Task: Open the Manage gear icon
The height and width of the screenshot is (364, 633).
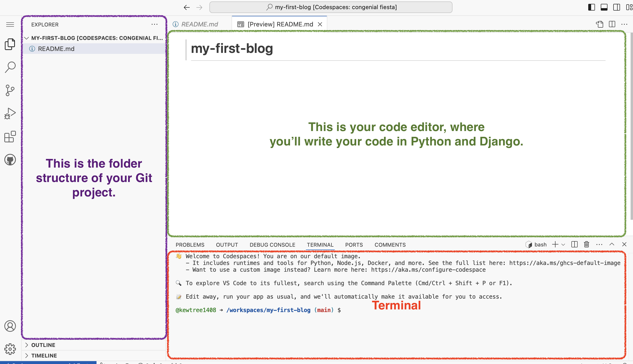Action: (10, 349)
